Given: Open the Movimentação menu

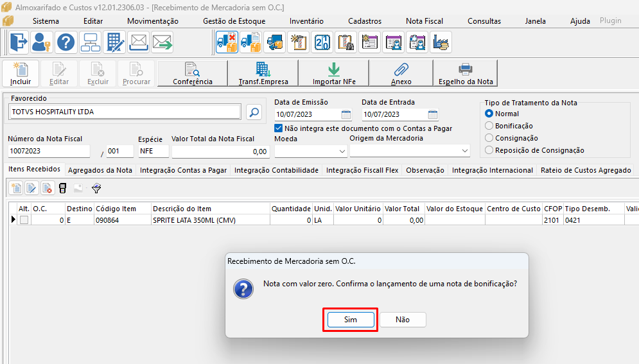Looking at the screenshot, I should point(153,21).
